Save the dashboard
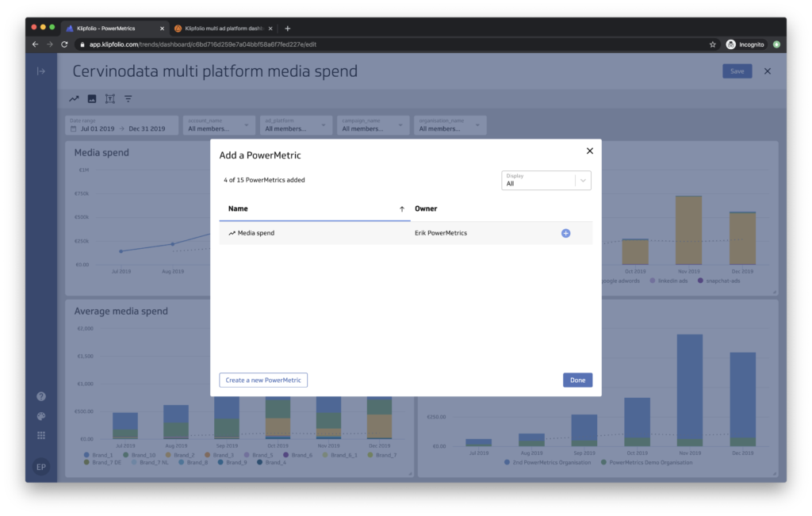812x516 pixels. [737, 71]
